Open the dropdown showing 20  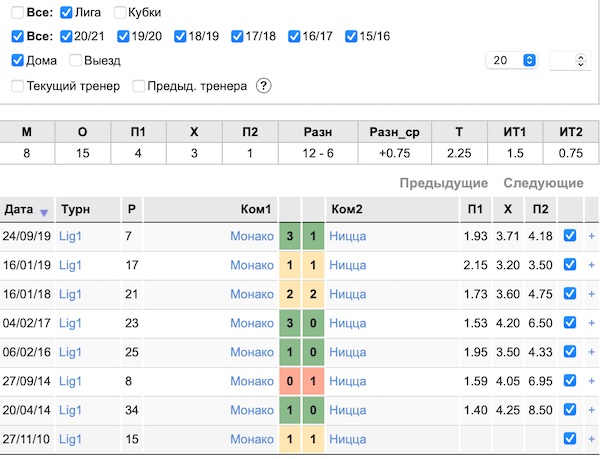pos(512,60)
